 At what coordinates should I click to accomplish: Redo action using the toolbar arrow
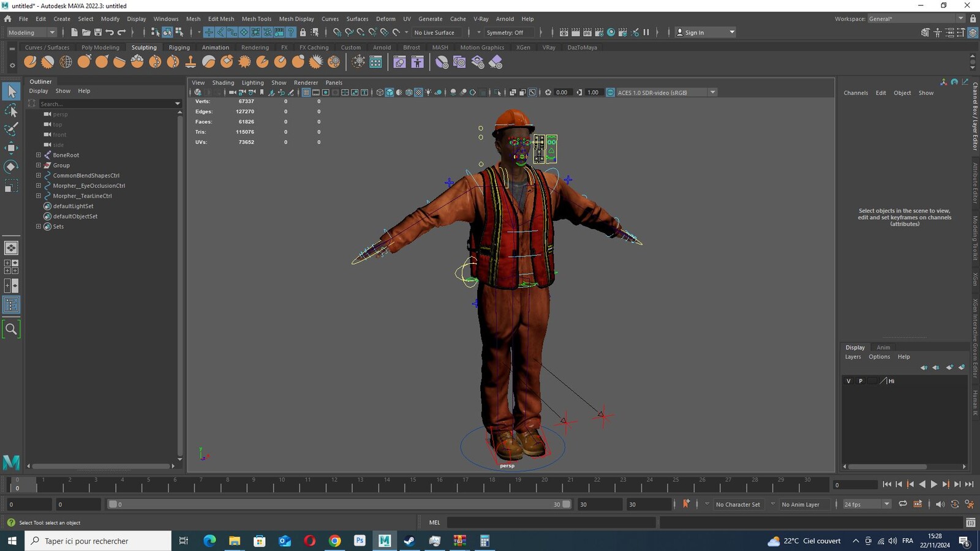121,32
